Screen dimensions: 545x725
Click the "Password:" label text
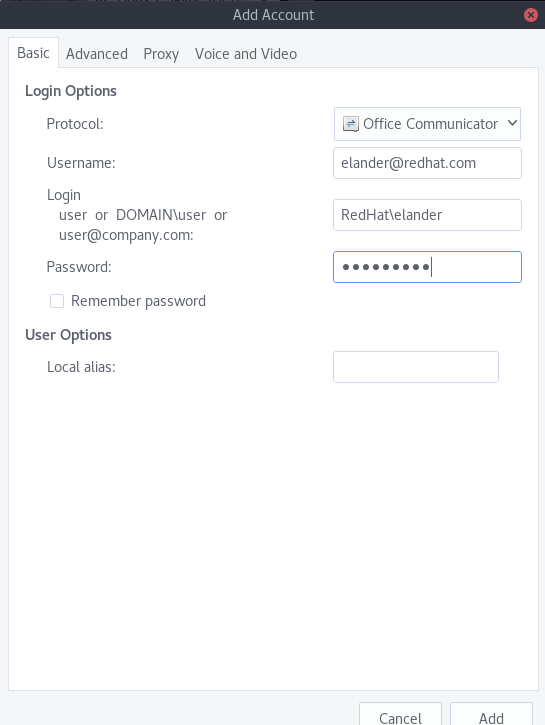tap(79, 267)
